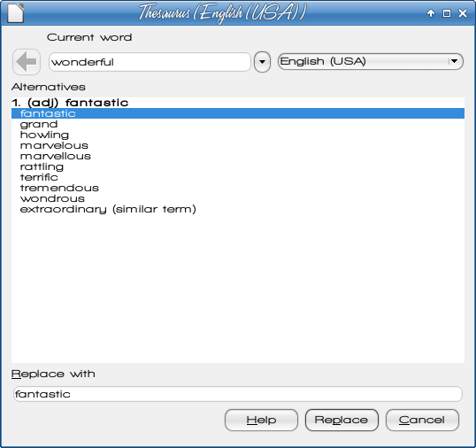Open Help for the thesaurus
Viewport: 476px width, 448px height.
point(261,420)
